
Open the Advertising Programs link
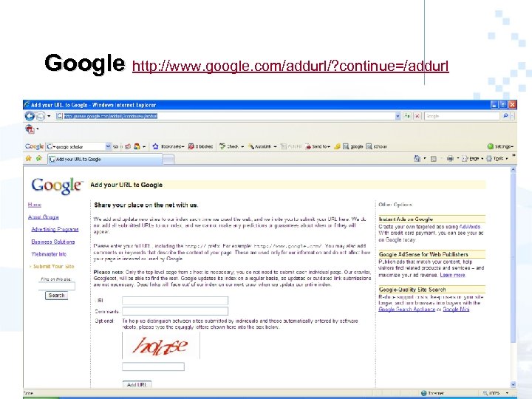click(55, 229)
